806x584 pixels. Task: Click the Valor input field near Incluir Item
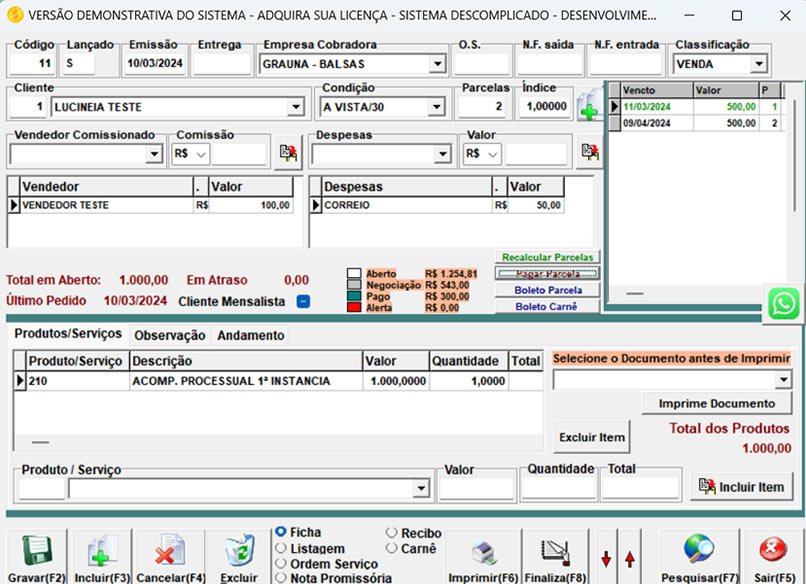477,487
